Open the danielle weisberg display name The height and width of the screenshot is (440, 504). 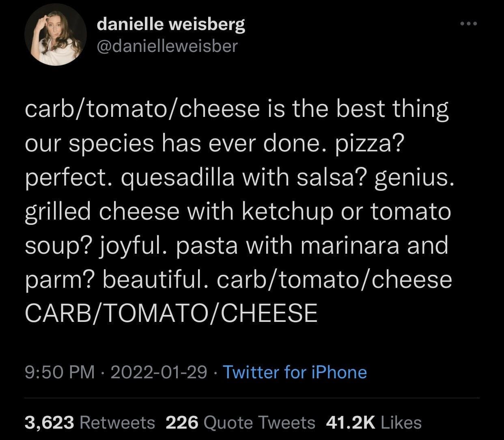tap(171, 25)
